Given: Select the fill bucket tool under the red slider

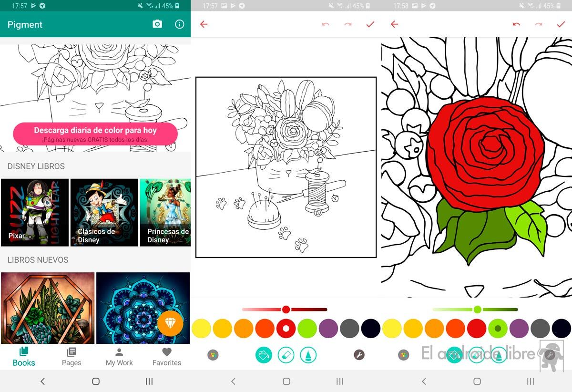Looking at the screenshot, I should [264, 355].
